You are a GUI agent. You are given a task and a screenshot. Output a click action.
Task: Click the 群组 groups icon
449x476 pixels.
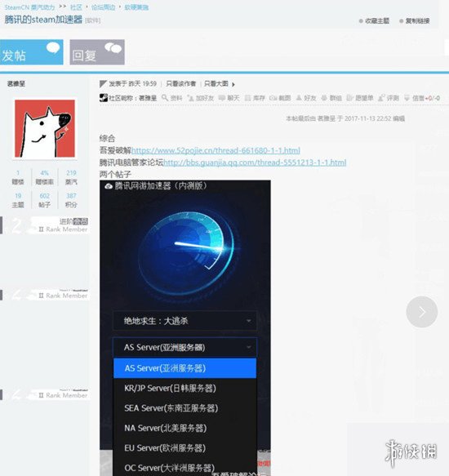(324, 98)
